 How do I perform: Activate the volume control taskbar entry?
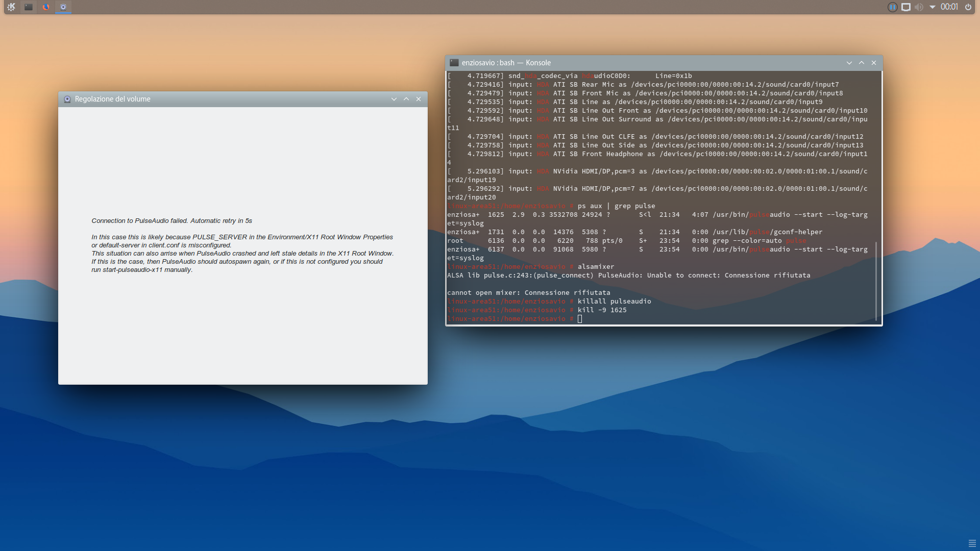(63, 7)
